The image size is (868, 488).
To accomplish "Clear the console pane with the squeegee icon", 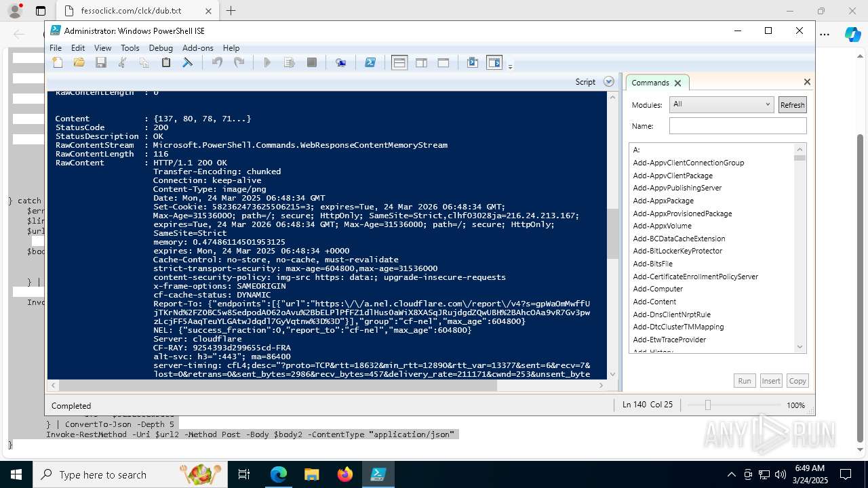I will [x=188, y=63].
